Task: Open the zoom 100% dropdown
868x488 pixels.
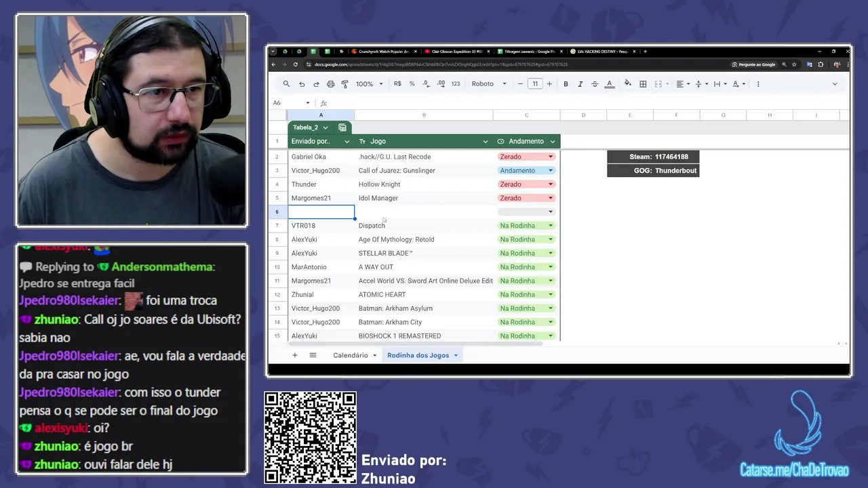Action: pyautogui.click(x=370, y=84)
